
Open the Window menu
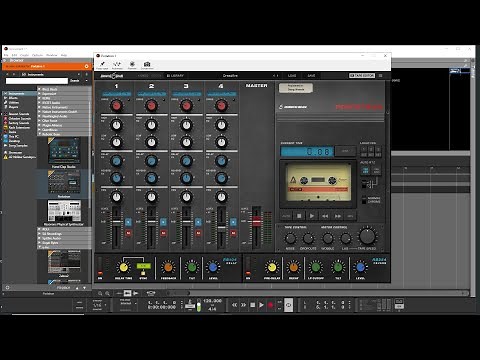52,55
